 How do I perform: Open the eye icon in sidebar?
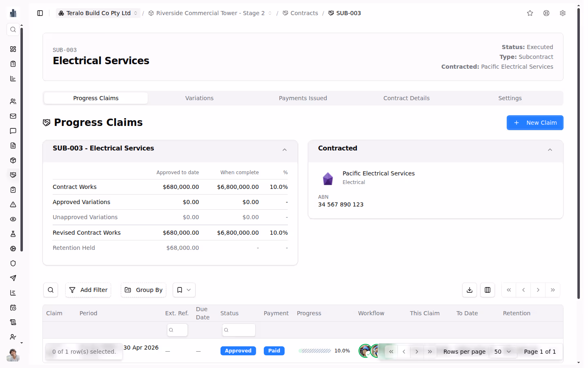click(13, 219)
